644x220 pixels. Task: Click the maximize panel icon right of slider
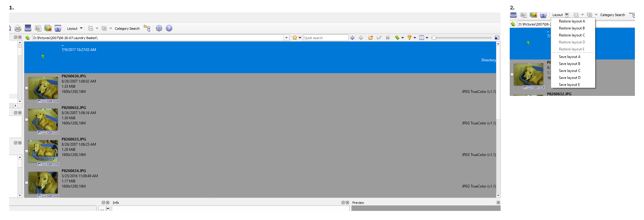coord(497,38)
